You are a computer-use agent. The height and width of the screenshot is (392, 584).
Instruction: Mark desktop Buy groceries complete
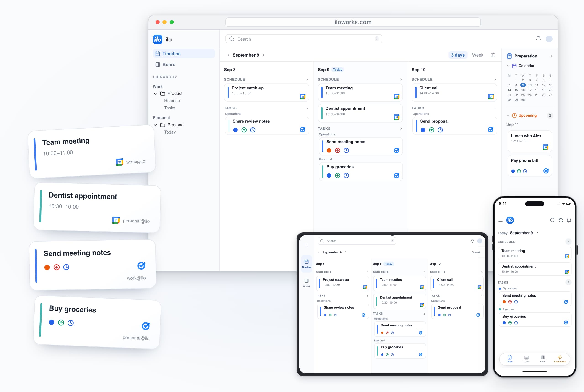[396, 175]
